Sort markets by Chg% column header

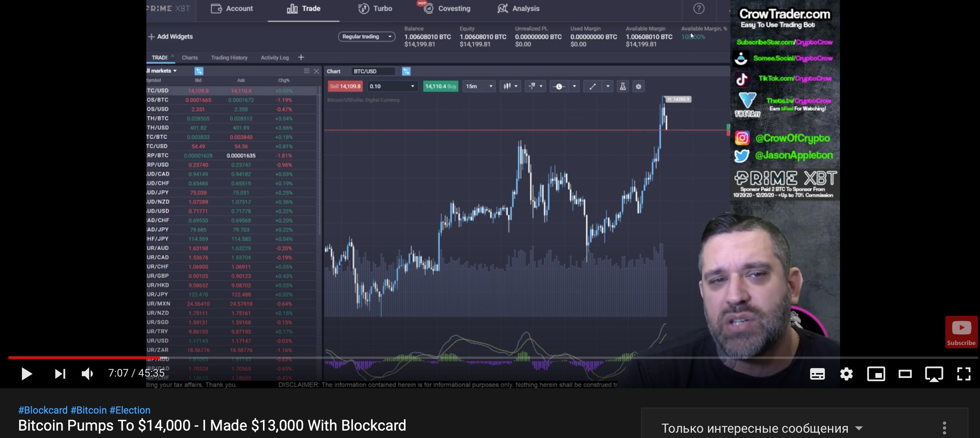(x=284, y=80)
